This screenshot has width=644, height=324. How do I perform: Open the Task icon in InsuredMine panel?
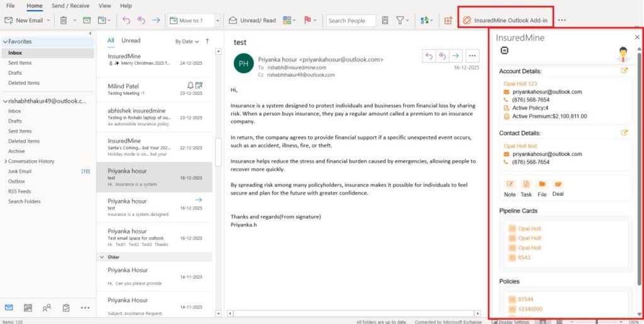[x=526, y=184]
